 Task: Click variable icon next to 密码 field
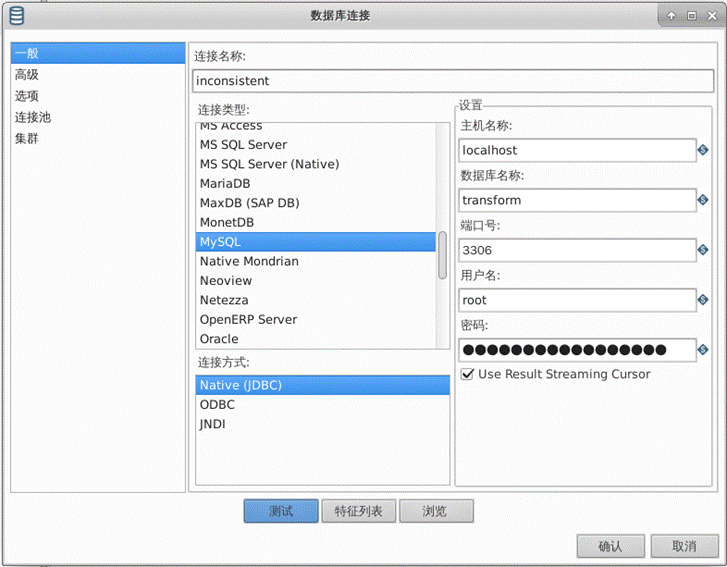pyautogui.click(x=703, y=350)
